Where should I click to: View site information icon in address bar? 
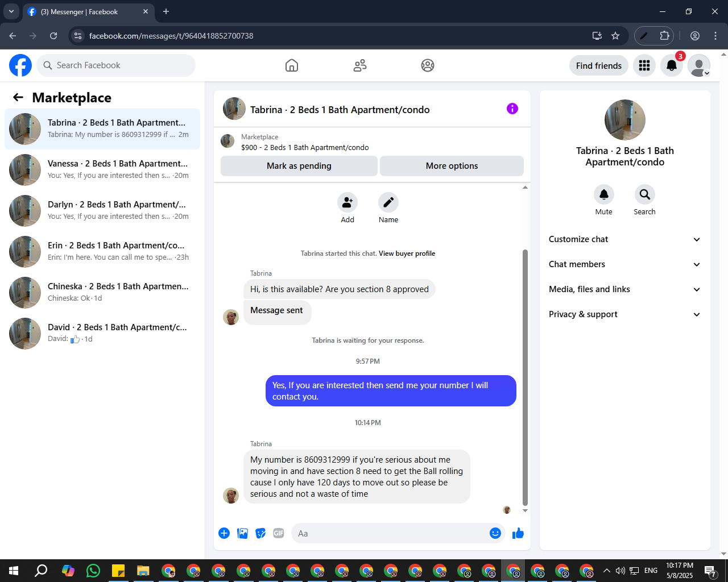[x=78, y=36]
